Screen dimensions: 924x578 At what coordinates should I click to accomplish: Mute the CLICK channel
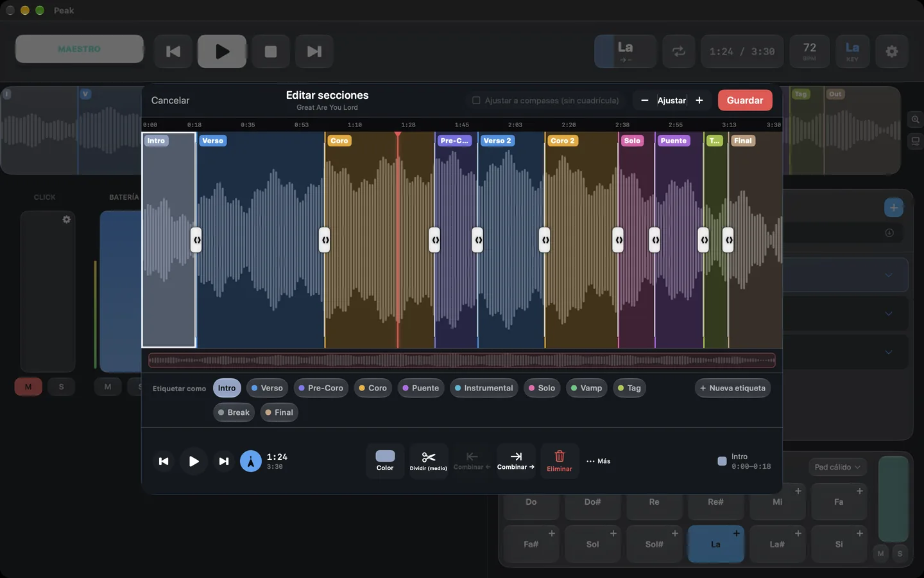28,387
